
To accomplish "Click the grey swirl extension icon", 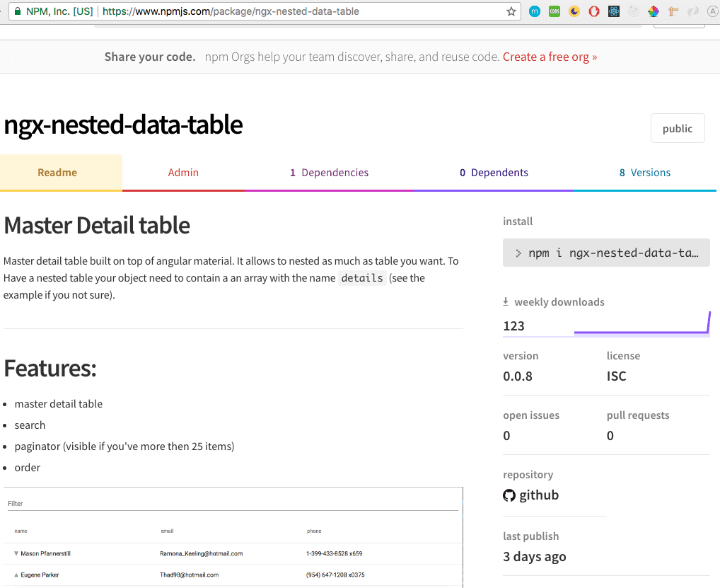I will click(693, 11).
